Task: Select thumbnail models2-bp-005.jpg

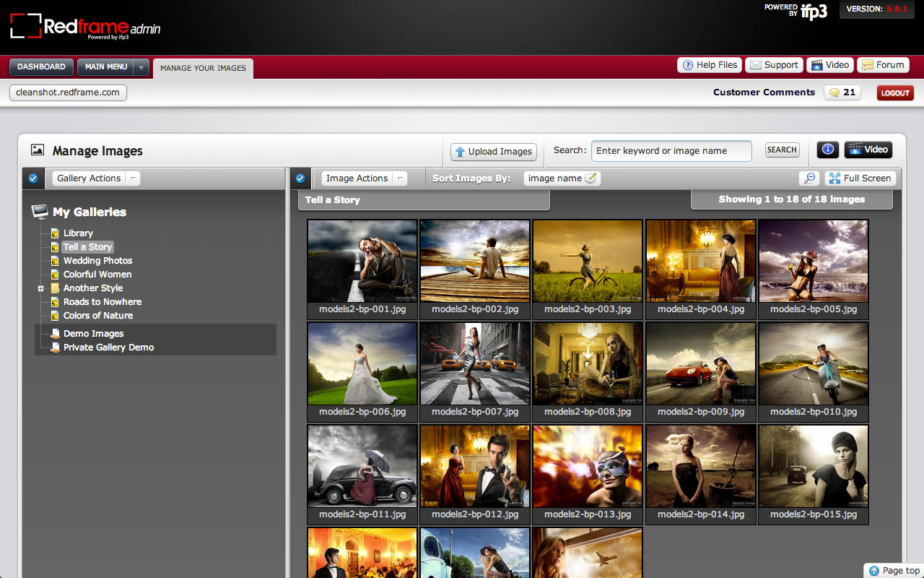Action: [814, 262]
